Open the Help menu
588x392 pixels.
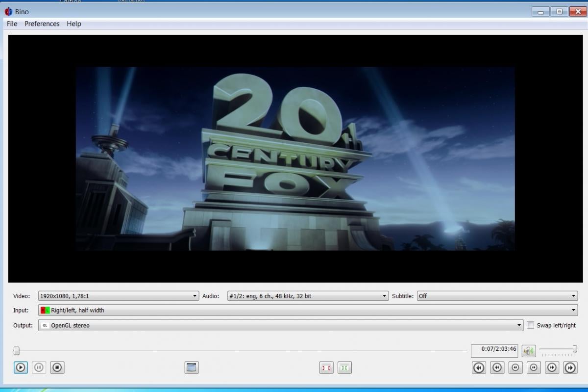(x=74, y=24)
